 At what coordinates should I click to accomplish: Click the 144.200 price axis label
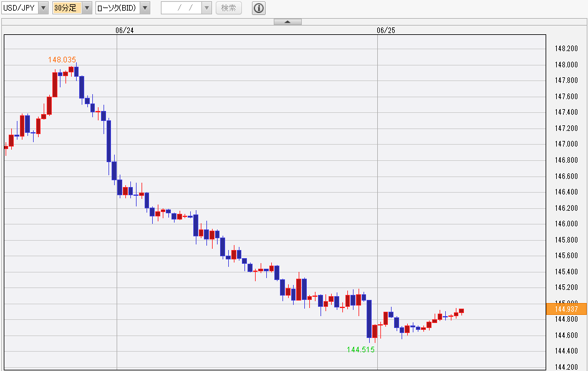click(x=566, y=367)
